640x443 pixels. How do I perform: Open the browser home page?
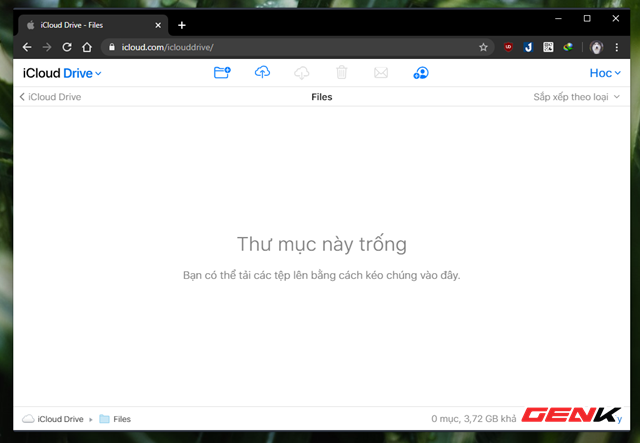tap(87, 47)
